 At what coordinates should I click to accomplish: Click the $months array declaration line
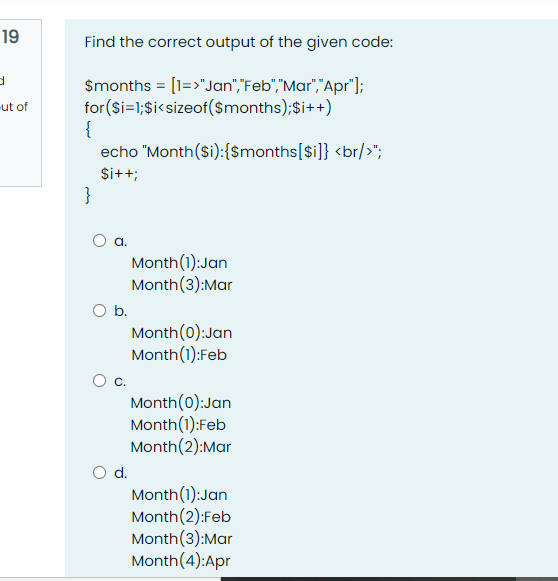click(224, 86)
